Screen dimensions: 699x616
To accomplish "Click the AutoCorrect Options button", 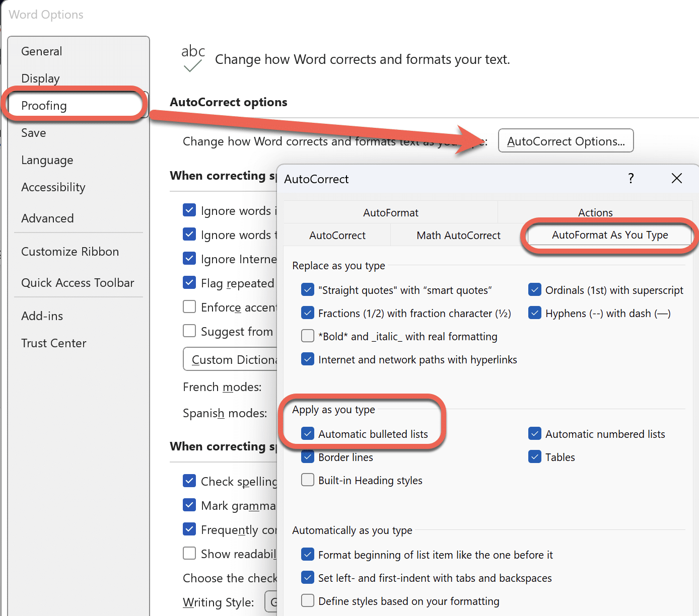I will [x=566, y=141].
